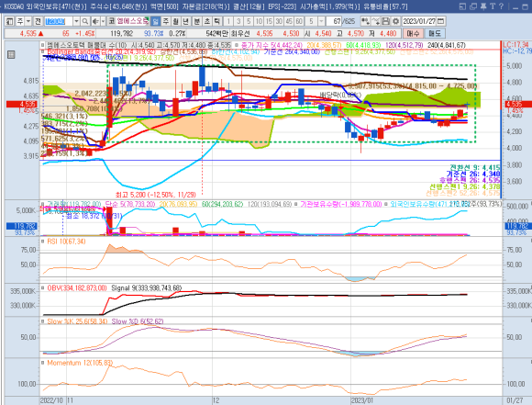This screenshot has height=405, width=532.
Task: Open the calendar date picker icon
Action: 440,21
